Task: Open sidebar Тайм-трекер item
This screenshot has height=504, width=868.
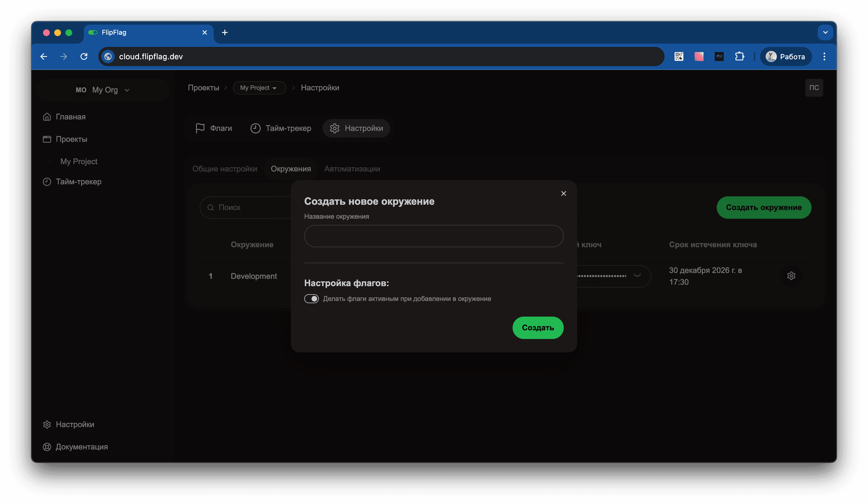Action: pos(79,182)
